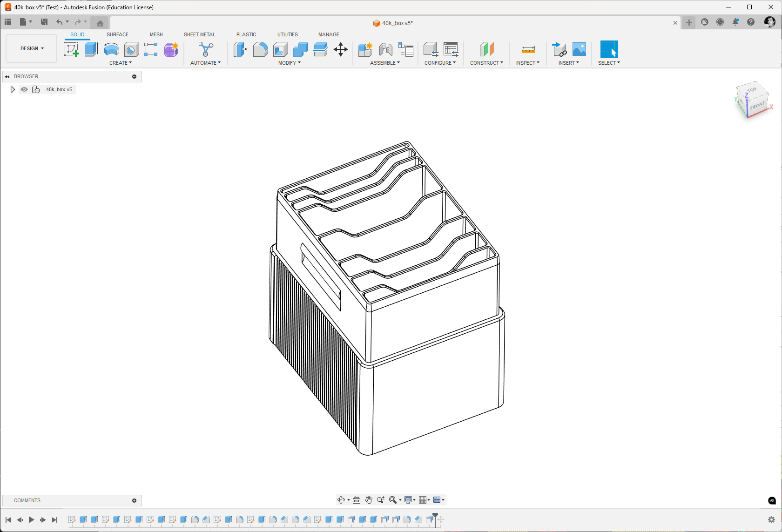Play the timeline
782x532 pixels.
point(31,520)
